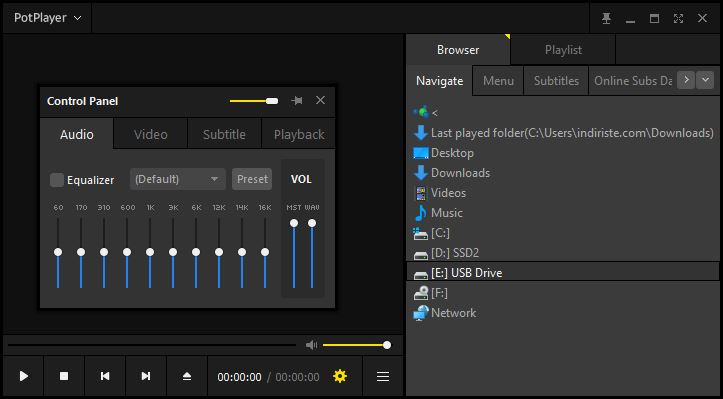Click the 16K equalizer band slider
The image size is (723, 399).
(x=265, y=253)
